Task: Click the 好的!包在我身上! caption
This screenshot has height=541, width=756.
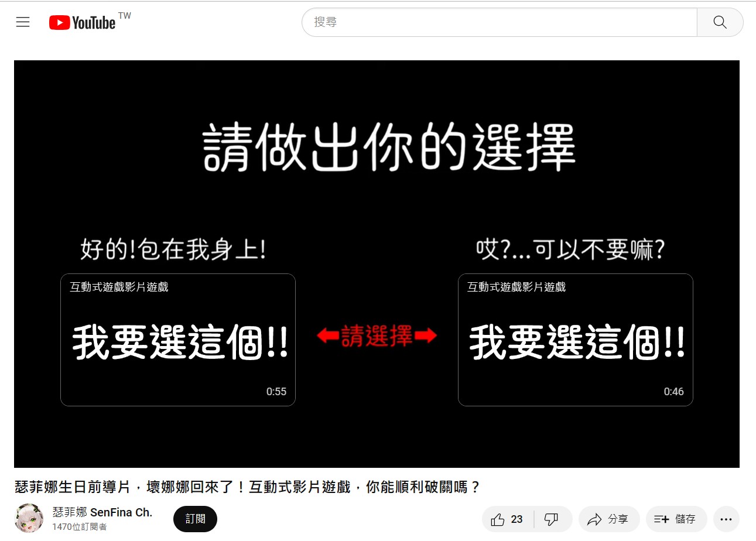Action: (x=173, y=251)
